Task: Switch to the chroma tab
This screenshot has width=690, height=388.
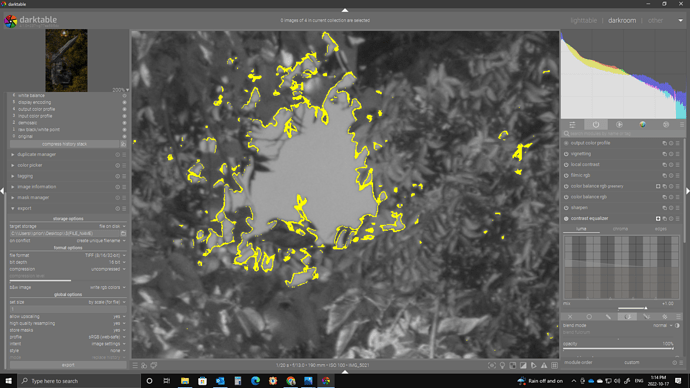Action: [620, 229]
